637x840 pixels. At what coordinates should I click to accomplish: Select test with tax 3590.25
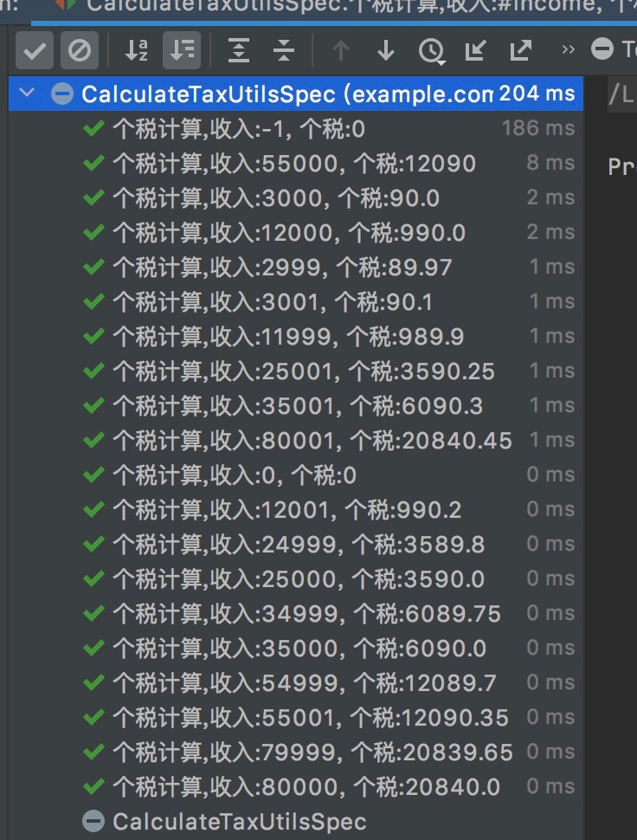(303, 372)
